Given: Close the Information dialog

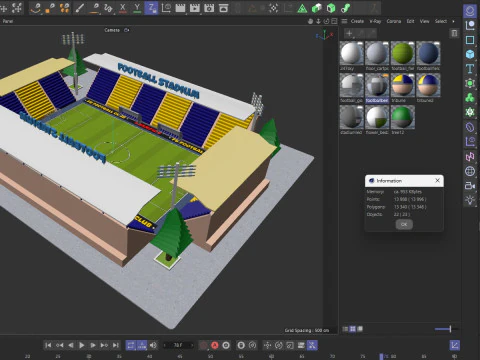Looking at the screenshot, I should point(437,181).
